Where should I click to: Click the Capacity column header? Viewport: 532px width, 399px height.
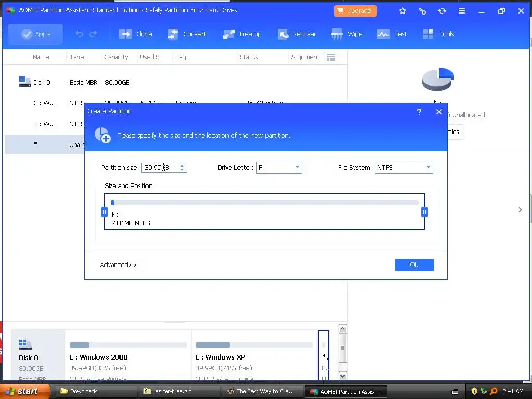pyautogui.click(x=116, y=57)
